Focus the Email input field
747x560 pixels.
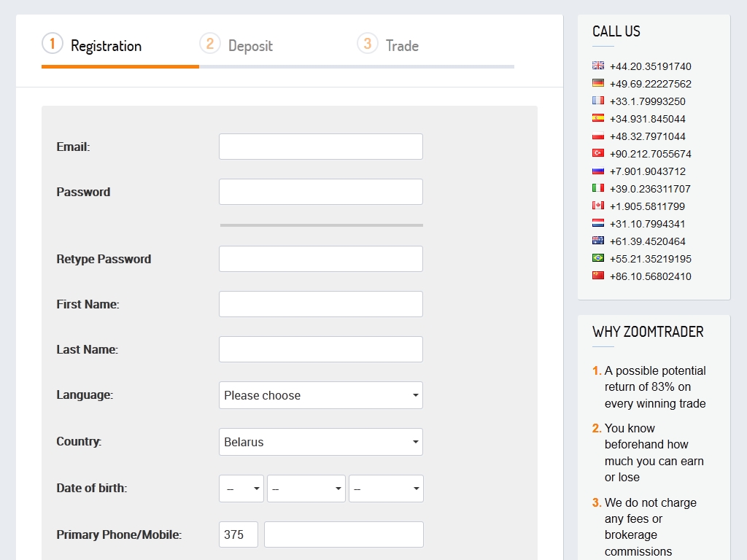point(321,147)
